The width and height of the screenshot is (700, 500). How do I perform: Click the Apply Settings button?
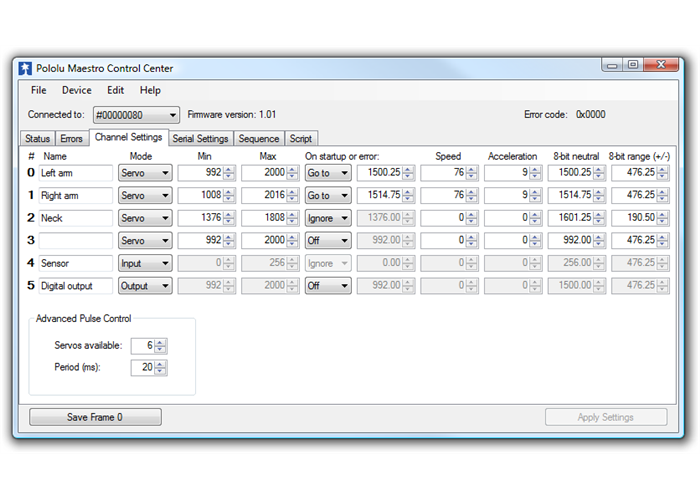click(605, 417)
